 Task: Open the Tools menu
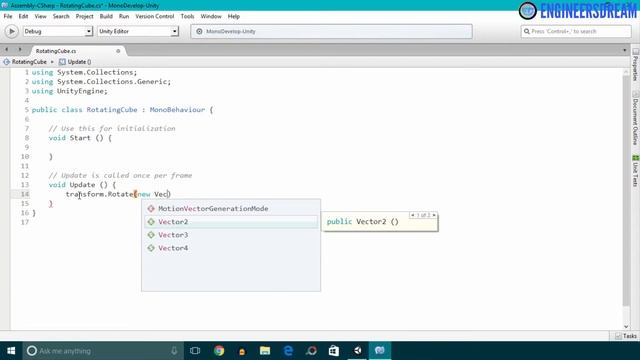tap(187, 16)
